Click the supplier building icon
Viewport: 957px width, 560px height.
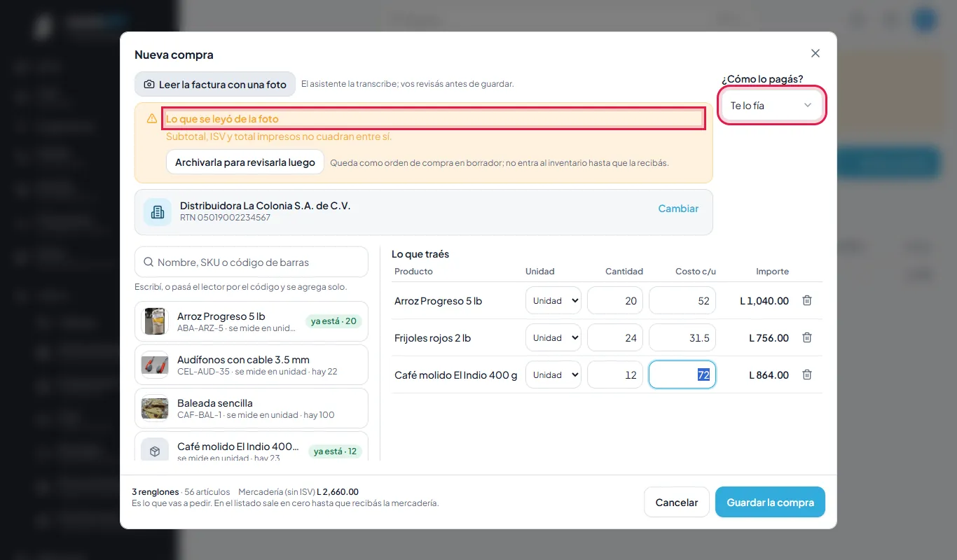[158, 212]
